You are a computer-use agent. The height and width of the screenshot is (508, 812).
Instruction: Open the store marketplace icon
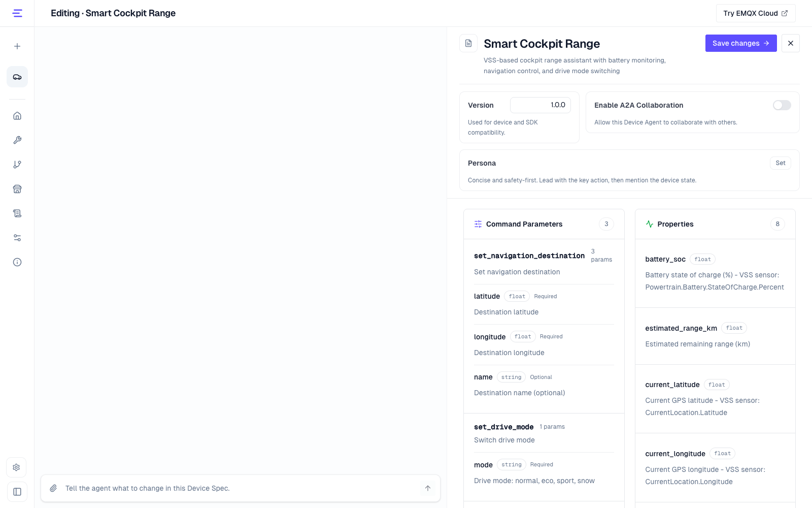(x=17, y=189)
